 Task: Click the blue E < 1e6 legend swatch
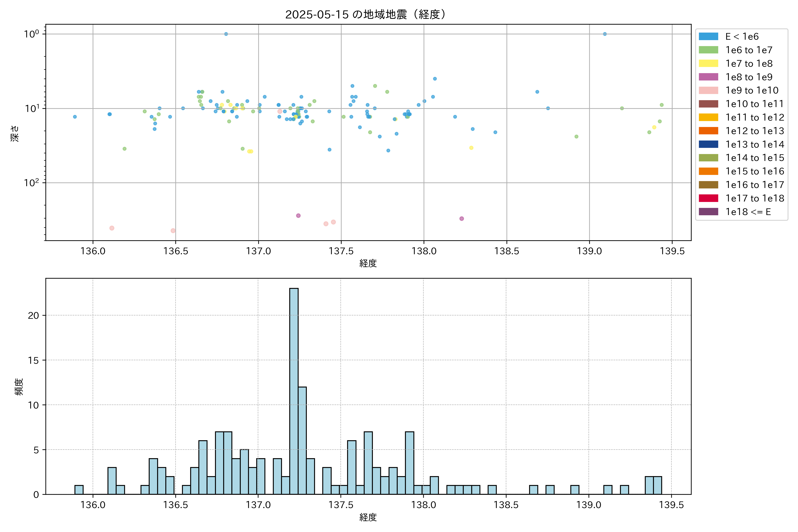(708, 36)
